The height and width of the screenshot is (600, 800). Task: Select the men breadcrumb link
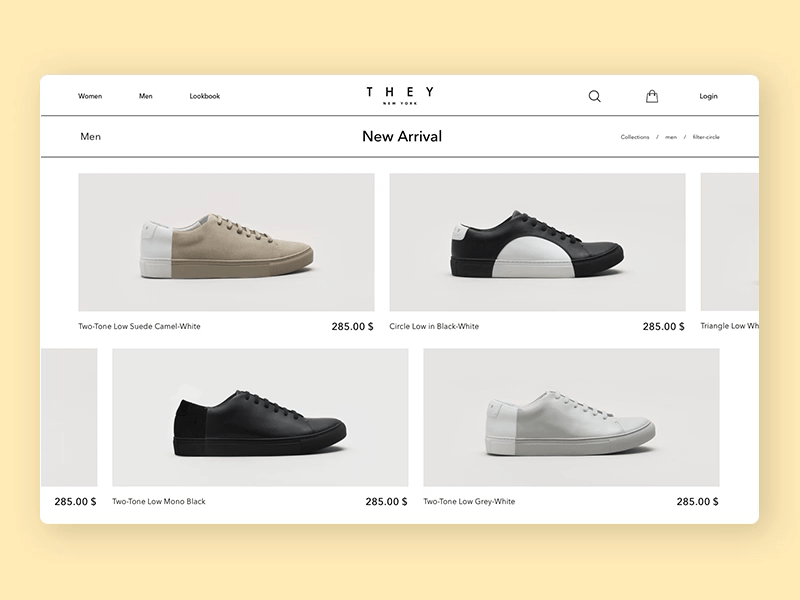[669, 137]
